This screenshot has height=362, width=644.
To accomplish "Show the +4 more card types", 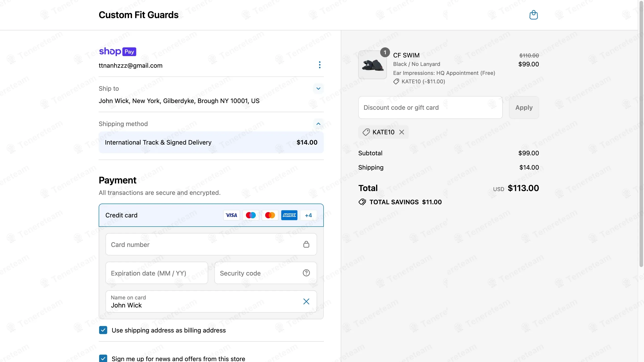I will (308, 215).
